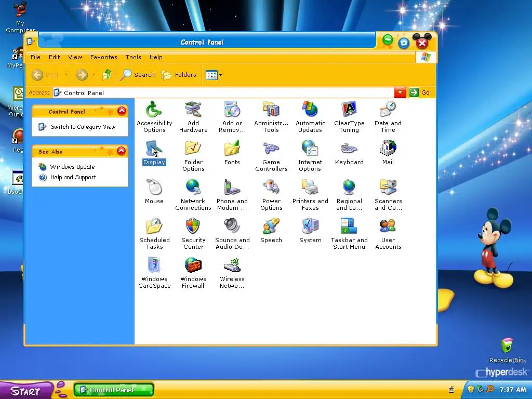Toggle the Folders pane button
The height and width of the screenshot is (399, 532).
click(x=179, y=75)
